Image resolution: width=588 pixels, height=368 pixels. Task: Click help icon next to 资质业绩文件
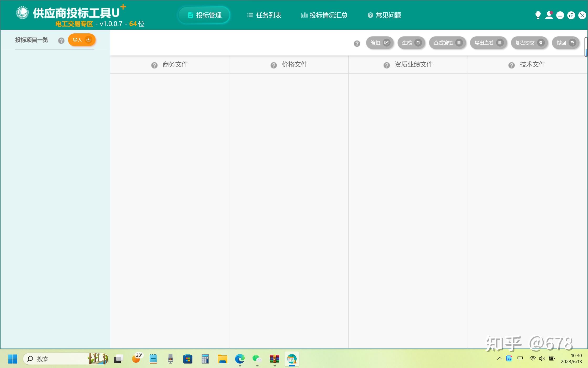(x=386, y=65)
